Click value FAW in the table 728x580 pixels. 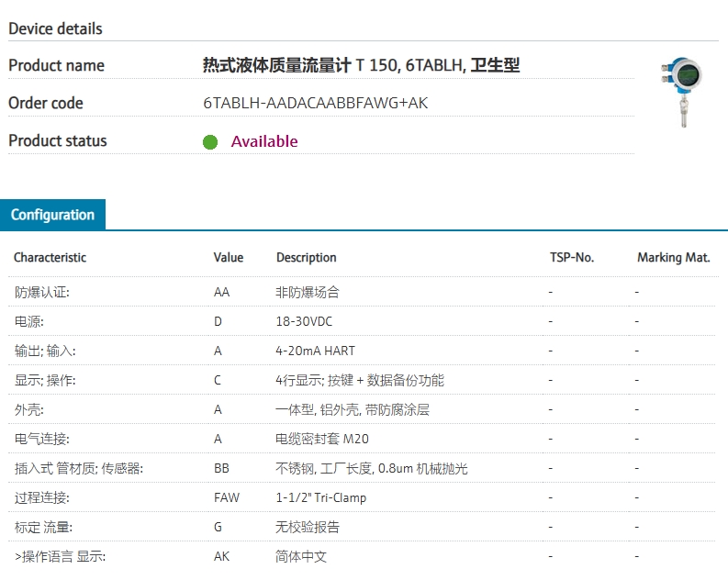[227, 498]
